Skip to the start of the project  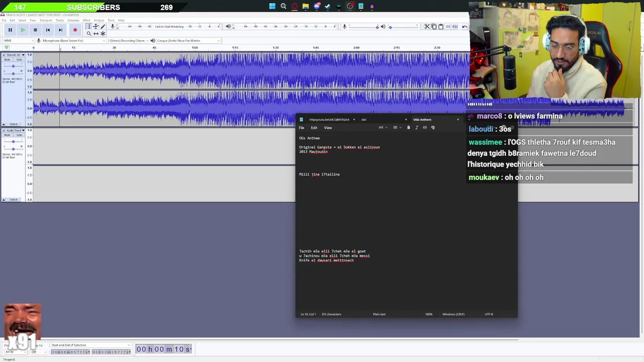click(48, 30)
